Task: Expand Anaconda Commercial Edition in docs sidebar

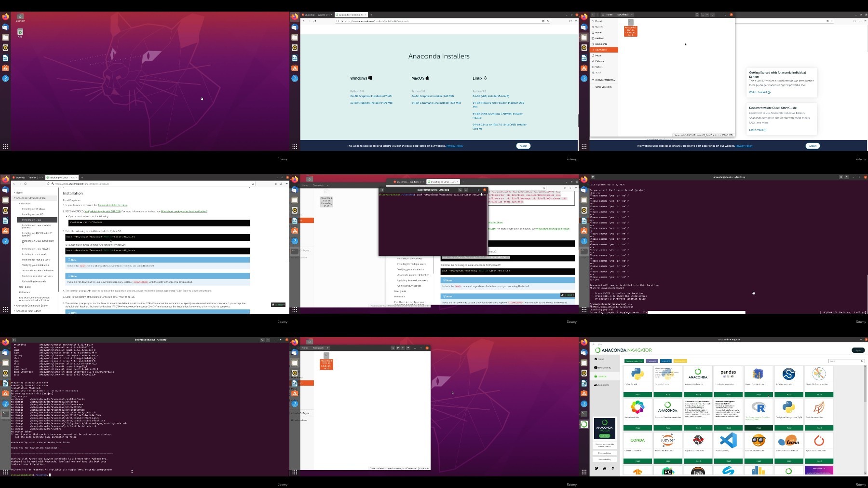Action: click(31, 306)
